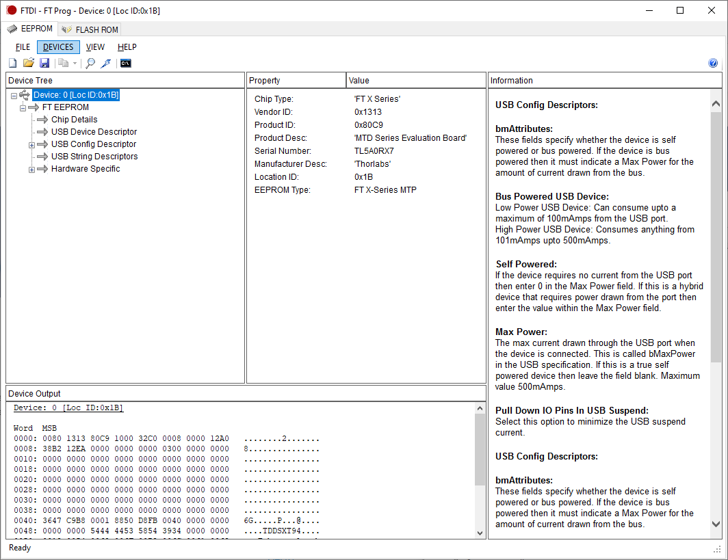The width and height of the screenshot is (728, 560).
Task: Save the template with the floppy disk icon
Action: (x=44, y=63)
